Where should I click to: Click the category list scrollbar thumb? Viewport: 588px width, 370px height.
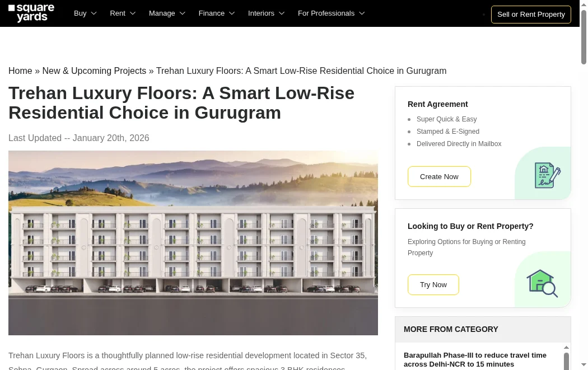point(566,362)
